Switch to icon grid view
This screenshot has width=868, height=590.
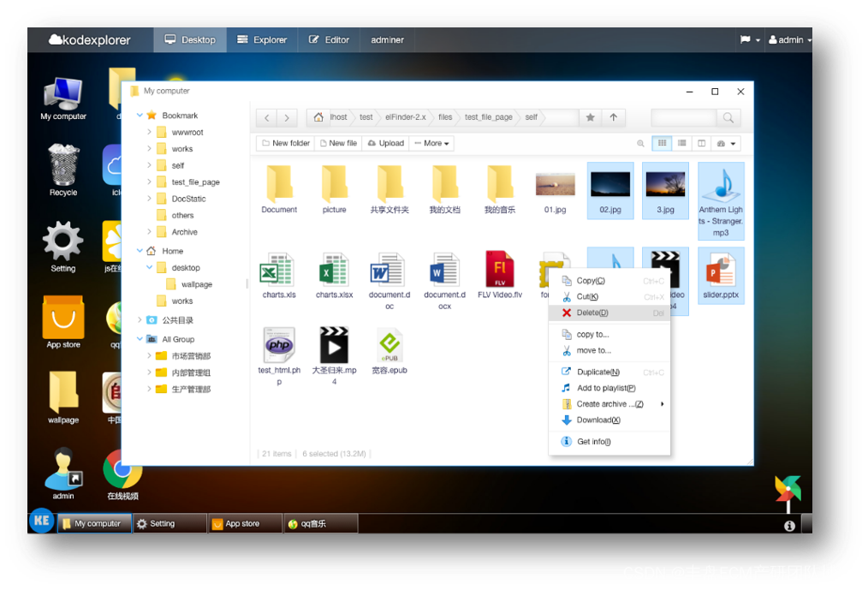[662, 144]
